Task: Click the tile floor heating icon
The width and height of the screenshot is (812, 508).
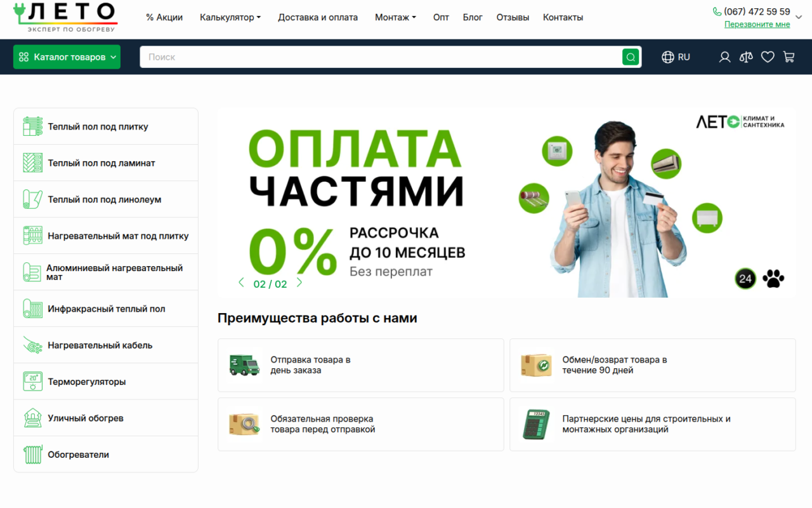Action: 32,126
